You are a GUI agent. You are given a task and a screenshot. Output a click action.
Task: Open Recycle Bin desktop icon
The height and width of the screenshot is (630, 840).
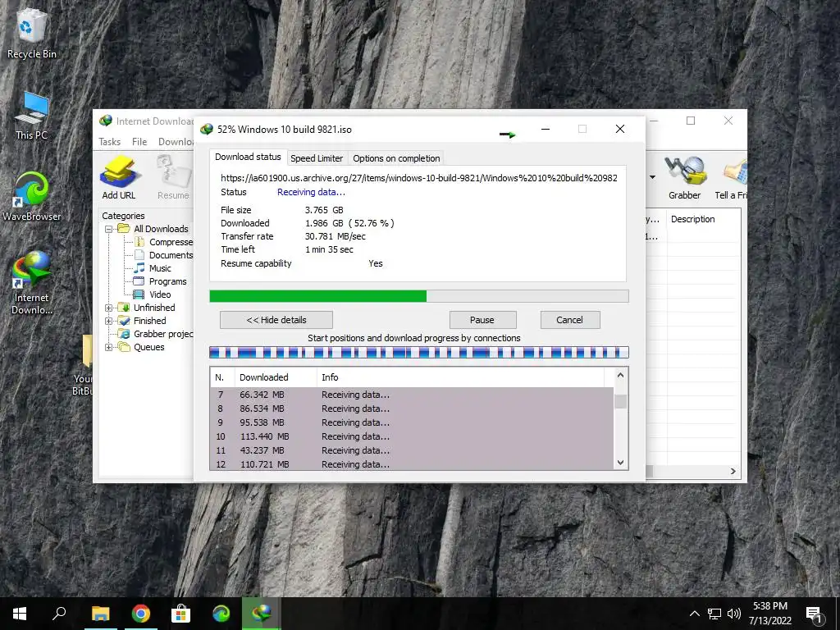[x=32, y=34]
